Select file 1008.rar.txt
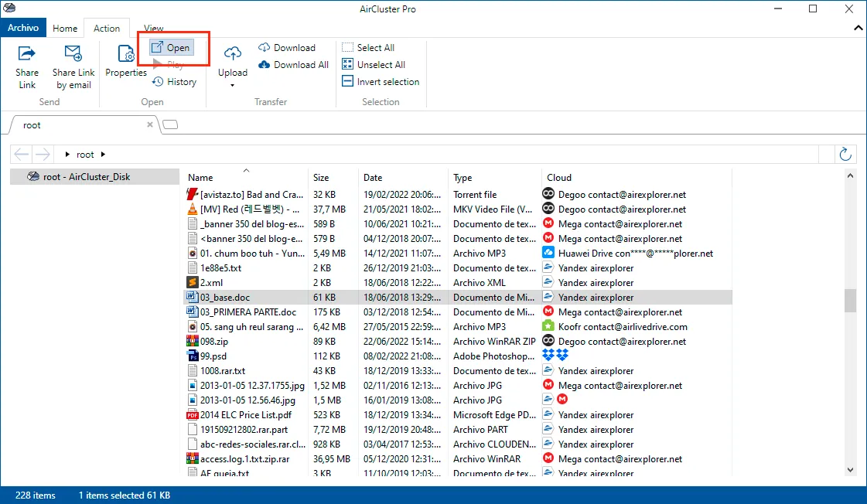This screenshot has width=867, height=504. click(222, 371)
